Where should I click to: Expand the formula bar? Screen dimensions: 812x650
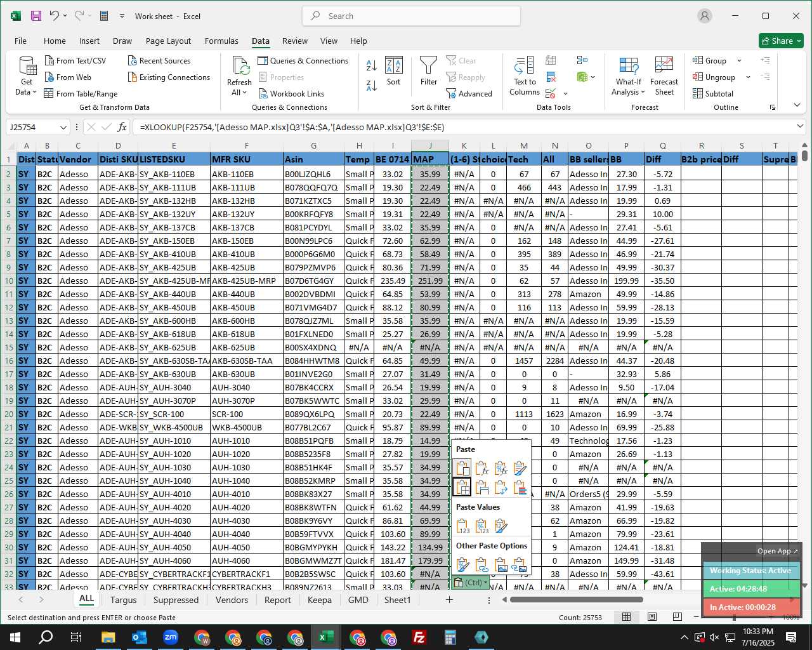pos(800,127)
